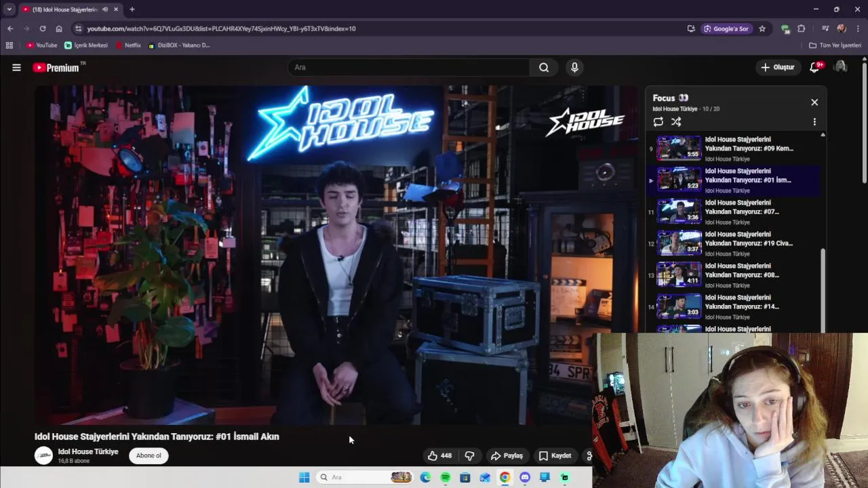Open Microsoft Edge from the taskbar
The width and height of the screenshot is (868, 488).
pyautogui.click(x=425, y=477)
